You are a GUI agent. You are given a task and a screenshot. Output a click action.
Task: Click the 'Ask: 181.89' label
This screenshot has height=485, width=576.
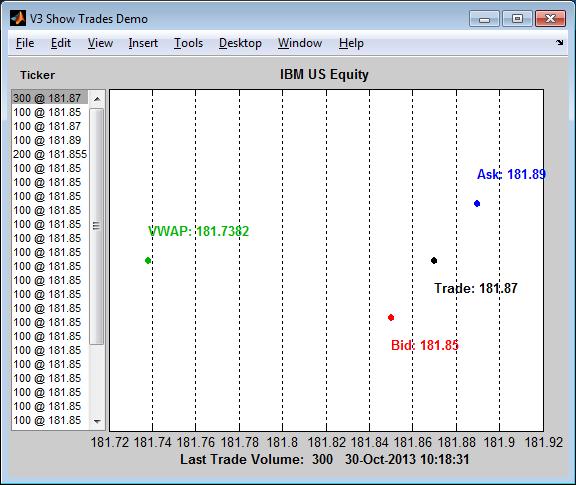511,174
